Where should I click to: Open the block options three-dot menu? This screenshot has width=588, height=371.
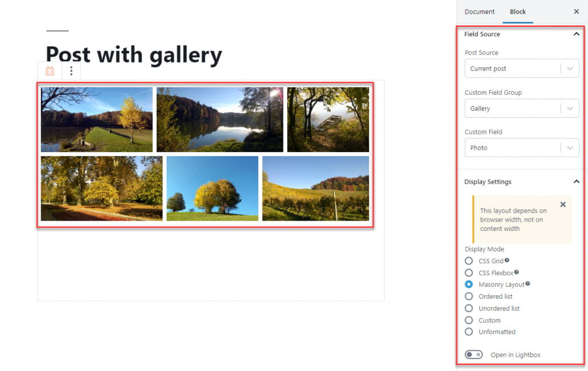tap(71, 71)
